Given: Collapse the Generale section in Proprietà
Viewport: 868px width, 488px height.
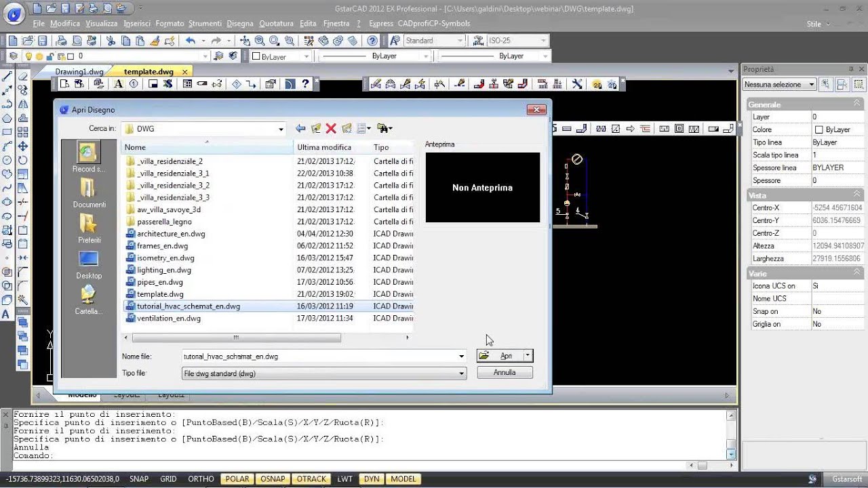Looking at the screenshot, I should 856,104.
